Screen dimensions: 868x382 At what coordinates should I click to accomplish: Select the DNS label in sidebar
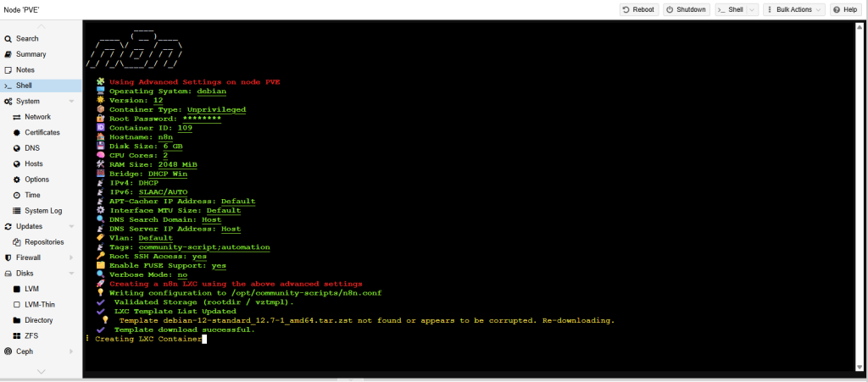[32, 148]
